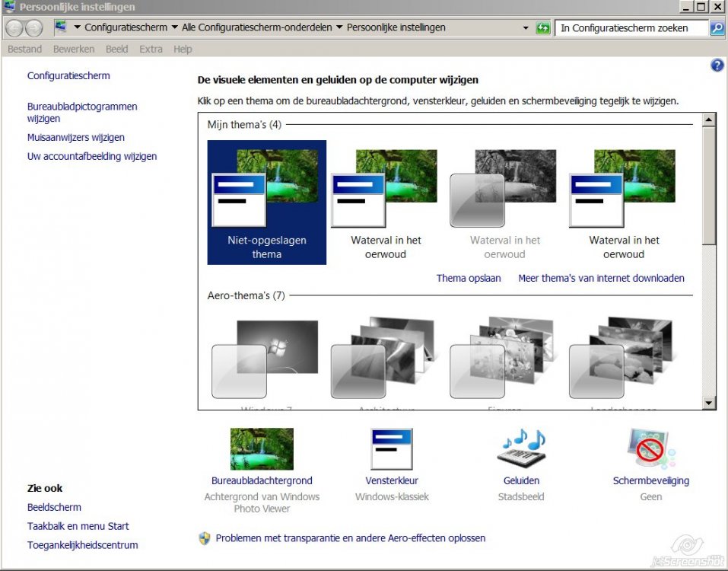Open Muisaanwijzers wijzigen link
728x571 pixels.
(x=75, y=138)
